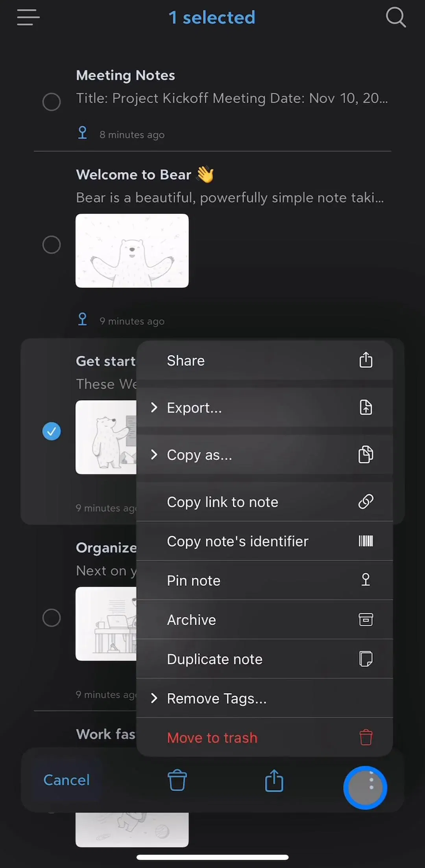
Task: Tap the Cancel button
Action: pos(67,780)
